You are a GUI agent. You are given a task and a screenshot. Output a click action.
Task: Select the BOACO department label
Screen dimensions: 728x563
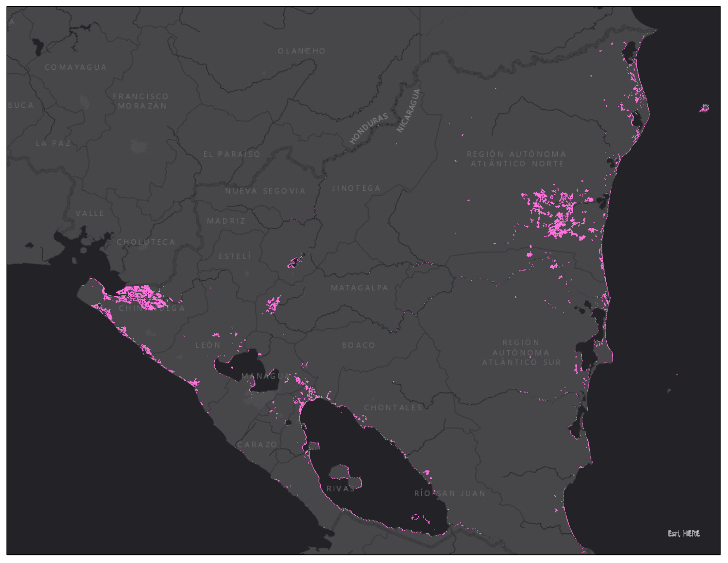tap(358, 345)
